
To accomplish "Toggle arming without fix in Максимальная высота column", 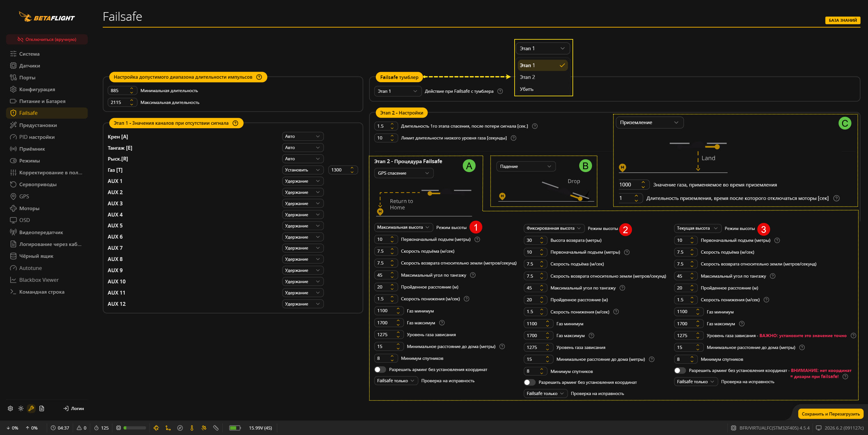I will (380, 370).
